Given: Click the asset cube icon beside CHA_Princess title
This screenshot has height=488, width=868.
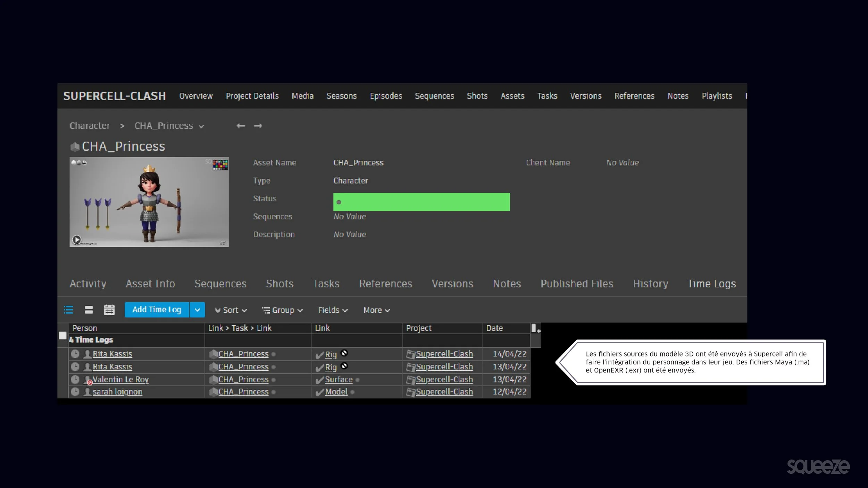Looking at the screenshot, I should tap(75, 147).
